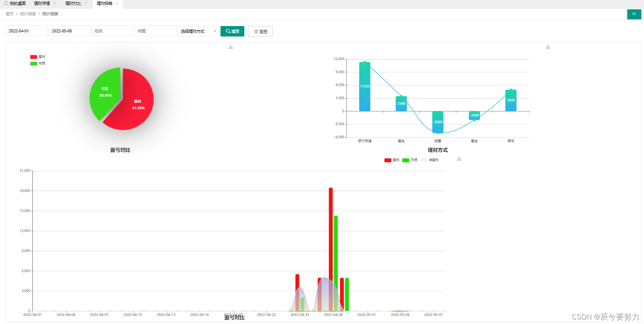Click the 银行存储 axis label
This screenshot has width=644, height=324.
click(x=365, y=141)
